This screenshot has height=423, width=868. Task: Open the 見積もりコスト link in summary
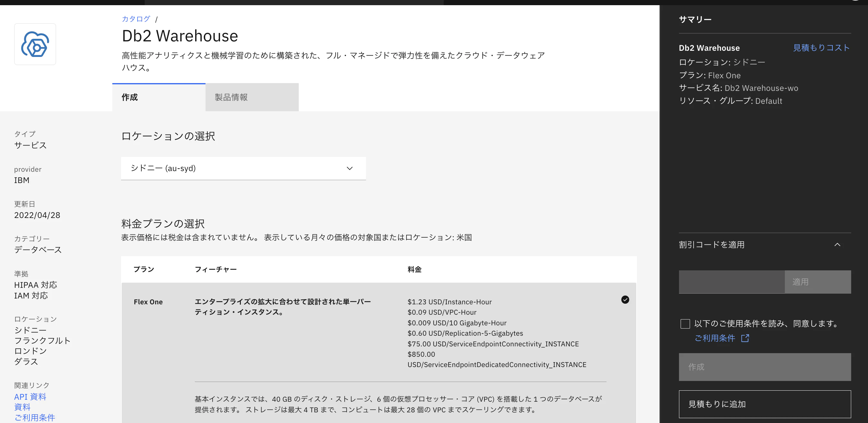(x=821, y=48)
